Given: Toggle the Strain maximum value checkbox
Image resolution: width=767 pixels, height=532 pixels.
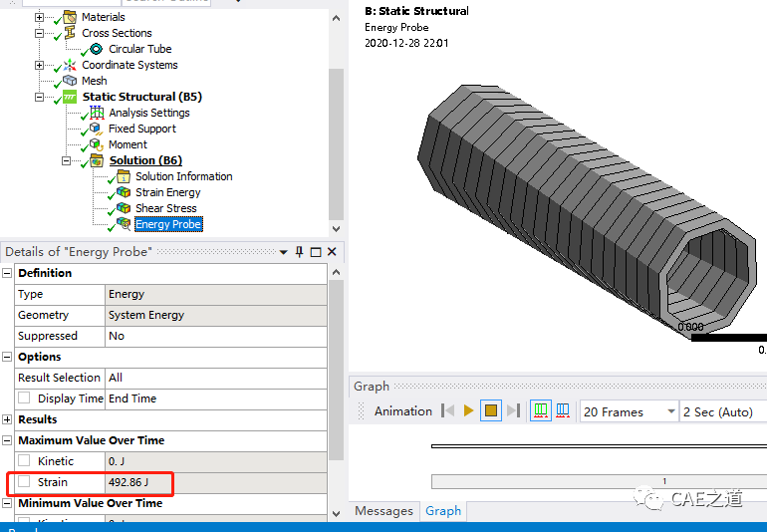Looking at the screenshot, I should 24,481.
